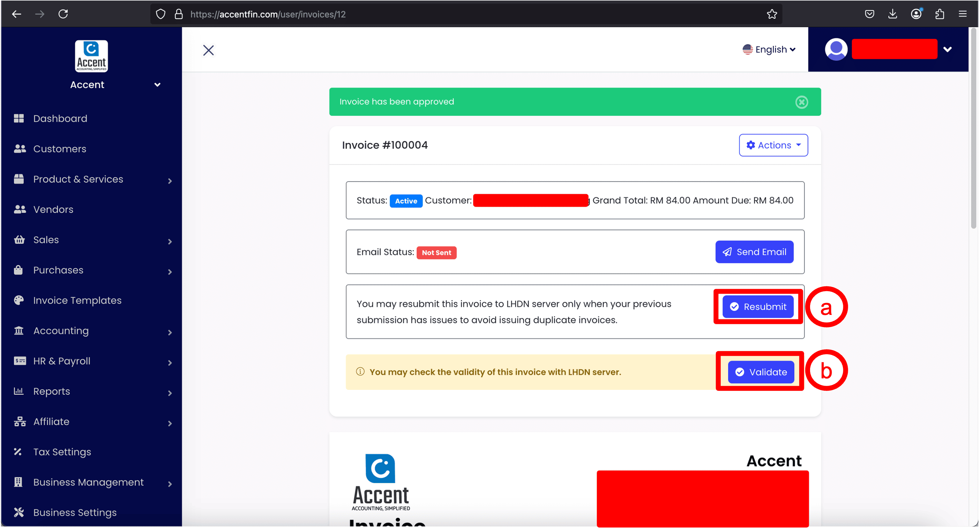
Task: Click the Invoice Templates palette icon
Action: point(18,300)
